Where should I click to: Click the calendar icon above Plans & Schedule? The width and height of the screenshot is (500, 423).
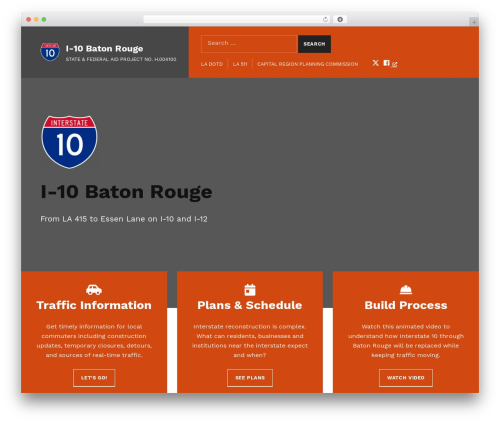[250, 290]
